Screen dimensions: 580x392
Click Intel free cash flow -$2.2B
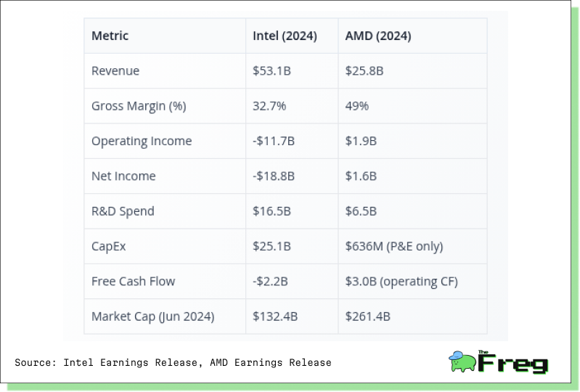coord(270,282)
